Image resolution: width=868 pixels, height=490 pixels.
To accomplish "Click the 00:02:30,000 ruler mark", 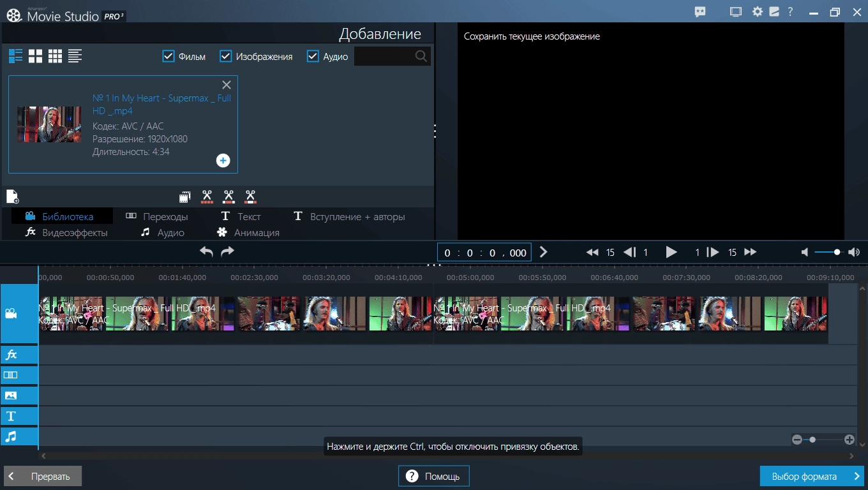I will [254, 278].
